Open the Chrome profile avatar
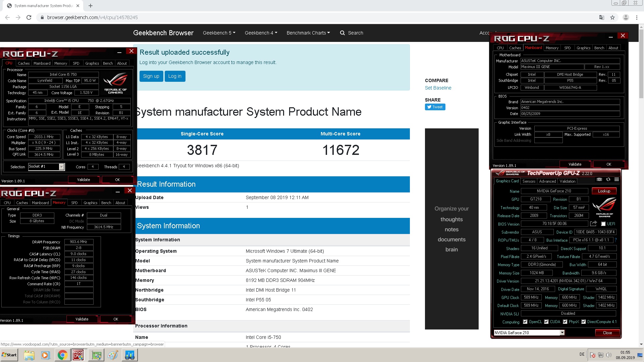The width and height of the screenshot is (644, 362). (626, 17)
